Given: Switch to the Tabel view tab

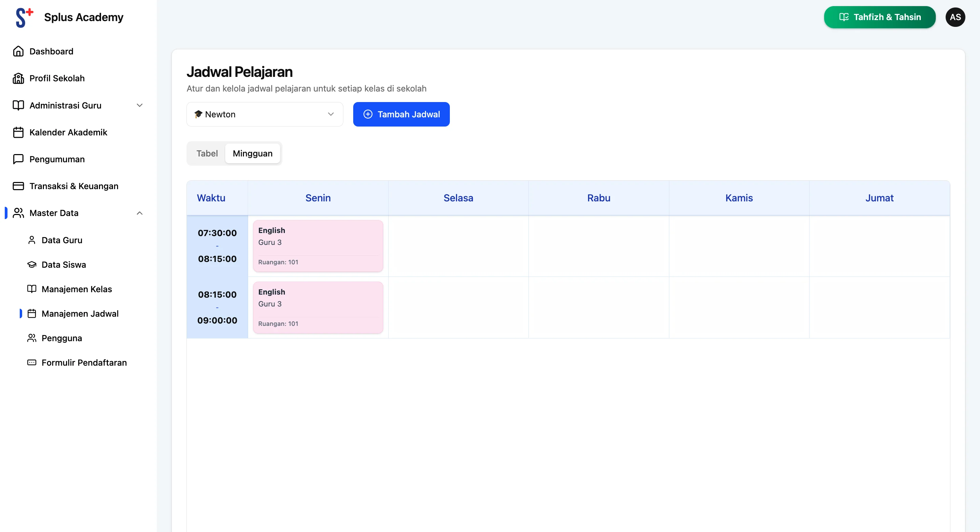Looking at the screenshot, I should tap(207, 153).
